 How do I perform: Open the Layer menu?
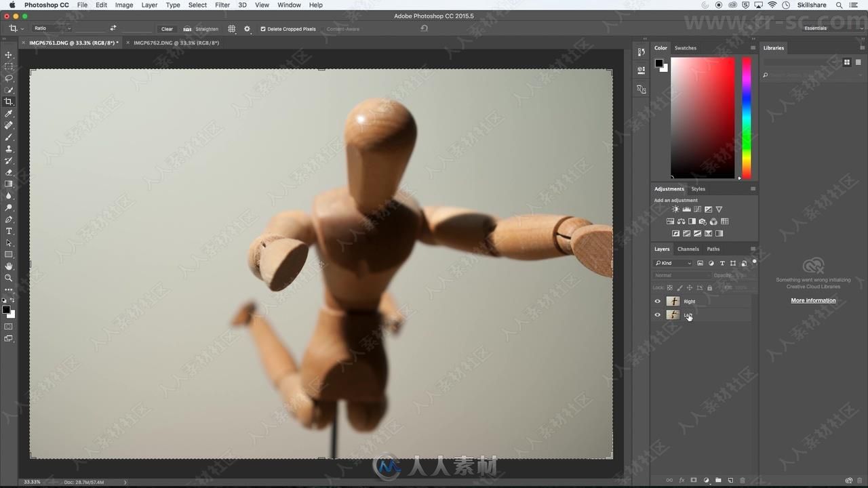coord(149,5)
